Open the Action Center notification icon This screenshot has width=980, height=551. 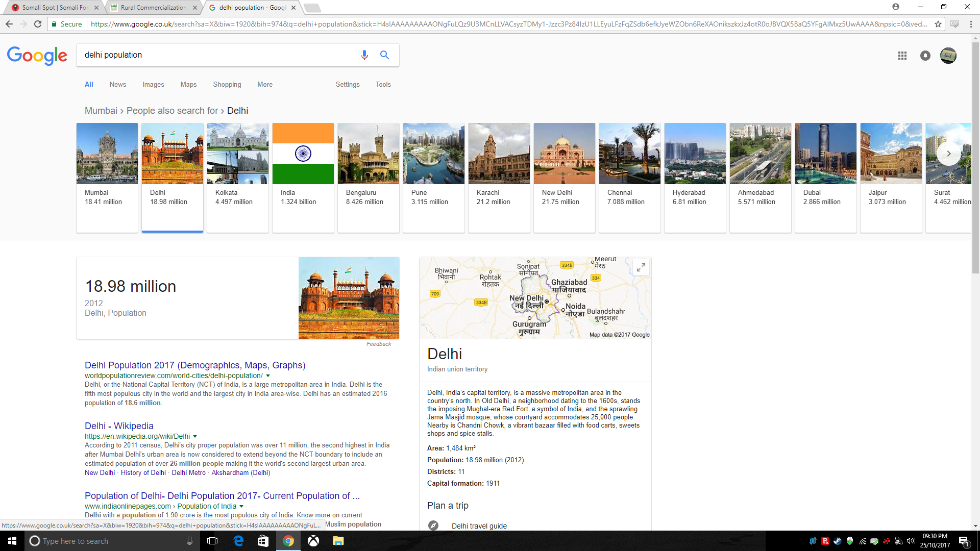[964, 541]
